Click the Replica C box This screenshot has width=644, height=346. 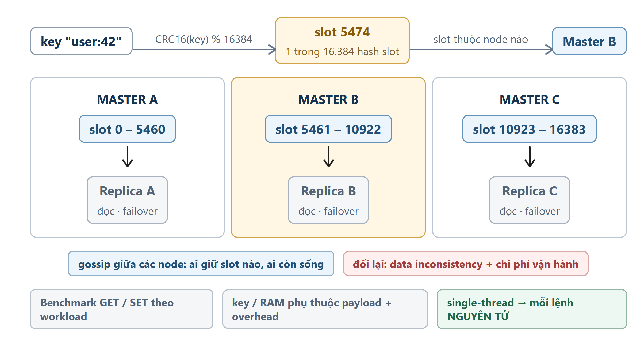click(x=530, y=200)
